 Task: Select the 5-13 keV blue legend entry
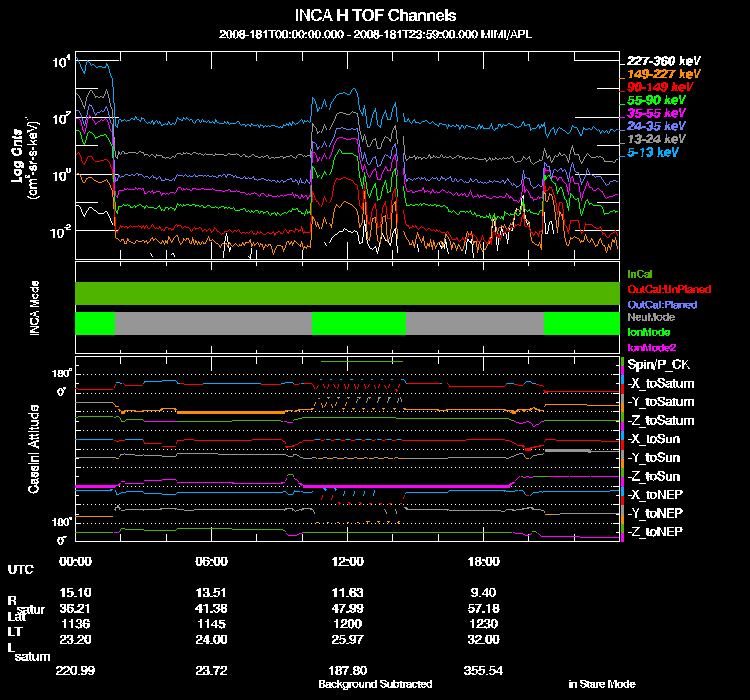coord(652,152)
